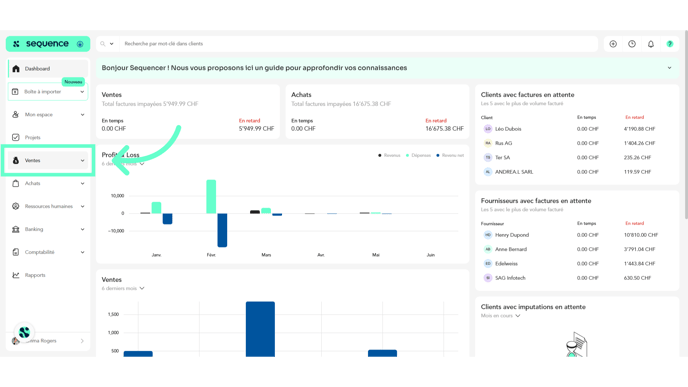
Task: Toggle the Revenus legend series
Action: [389, 155]
